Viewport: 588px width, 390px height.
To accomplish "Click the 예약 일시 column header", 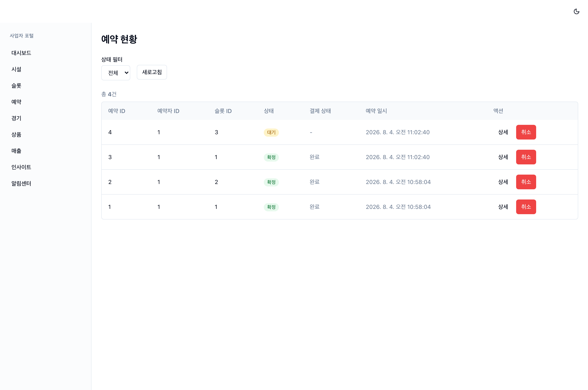I will (376, 111).
